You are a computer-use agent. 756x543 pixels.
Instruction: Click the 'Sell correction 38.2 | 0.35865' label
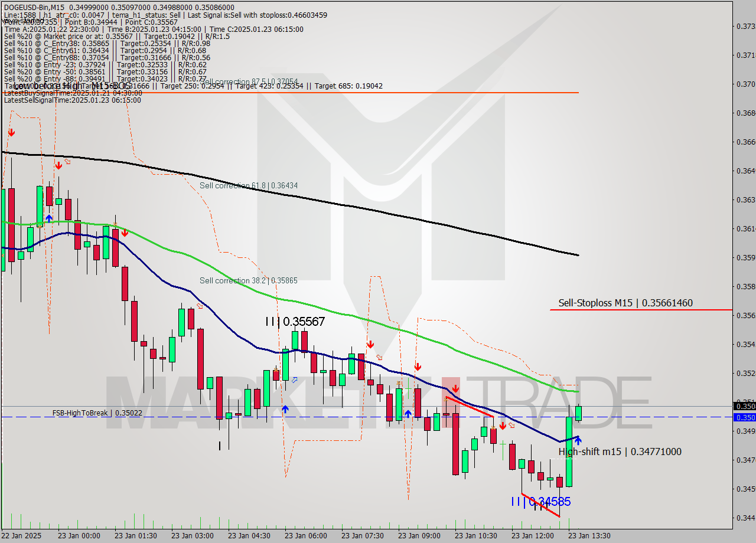coord(249,280)
